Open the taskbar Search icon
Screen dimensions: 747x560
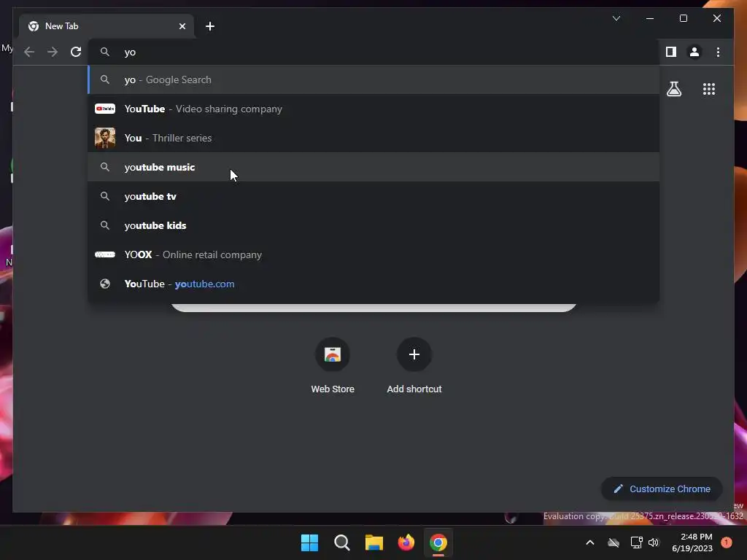point(341,542)
